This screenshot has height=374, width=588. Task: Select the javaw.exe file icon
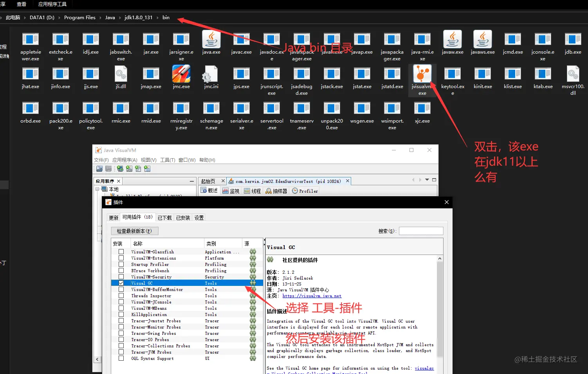[x=453, y=39]
